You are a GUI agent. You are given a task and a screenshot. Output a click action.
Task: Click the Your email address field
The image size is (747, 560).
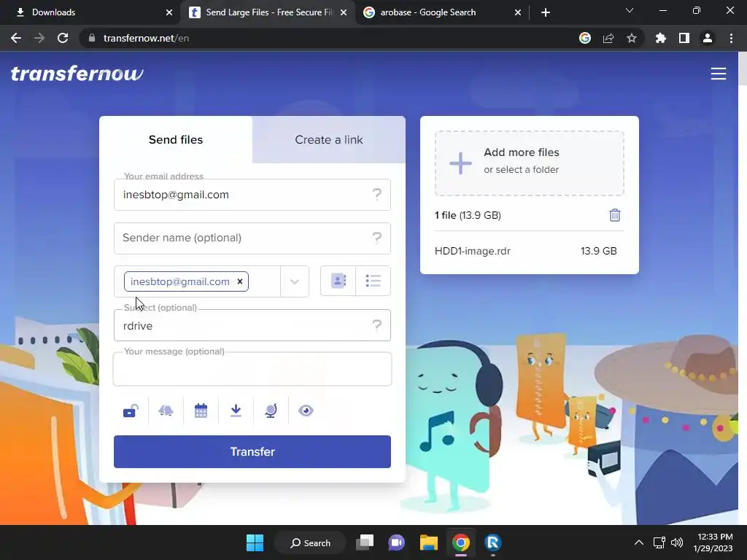[252, 195]
